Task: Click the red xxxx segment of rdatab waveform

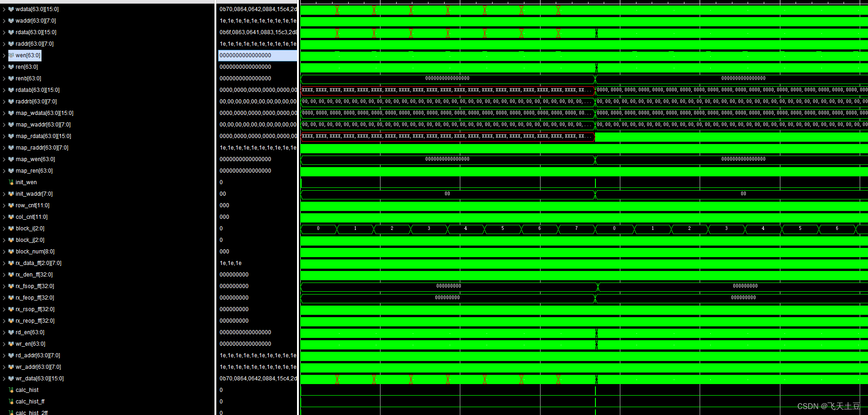Action: pyautogui.click(x=447, y=90)
